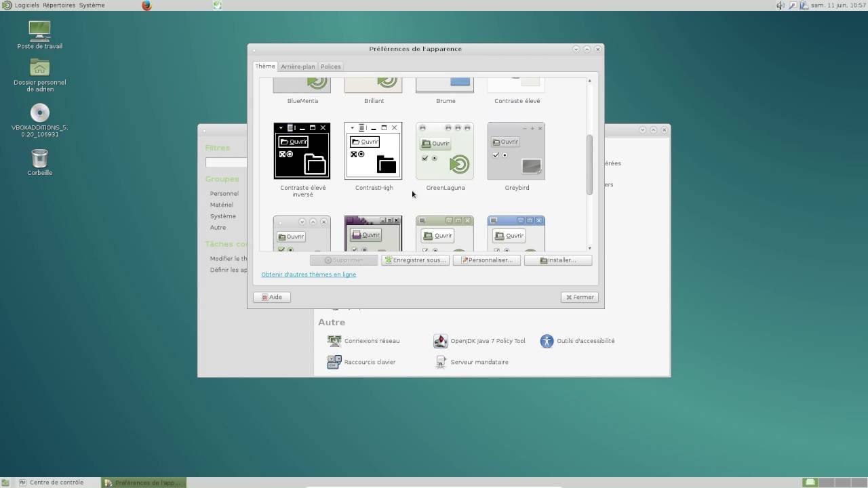Select the blue-titlebar theme thumbnail in the last row
The width and height of the screenshot is (868, 488).
pyautogui.click(x=516, y=233)
